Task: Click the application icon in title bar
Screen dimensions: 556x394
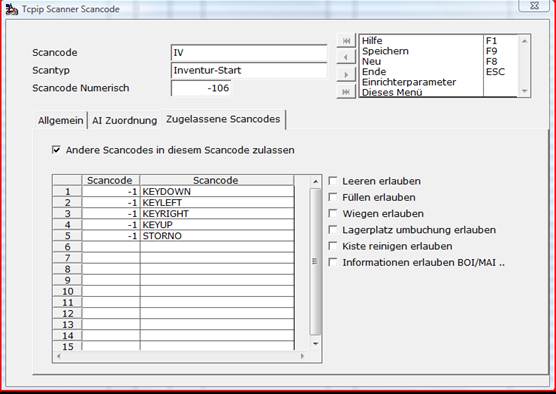Action: point(12,9)
